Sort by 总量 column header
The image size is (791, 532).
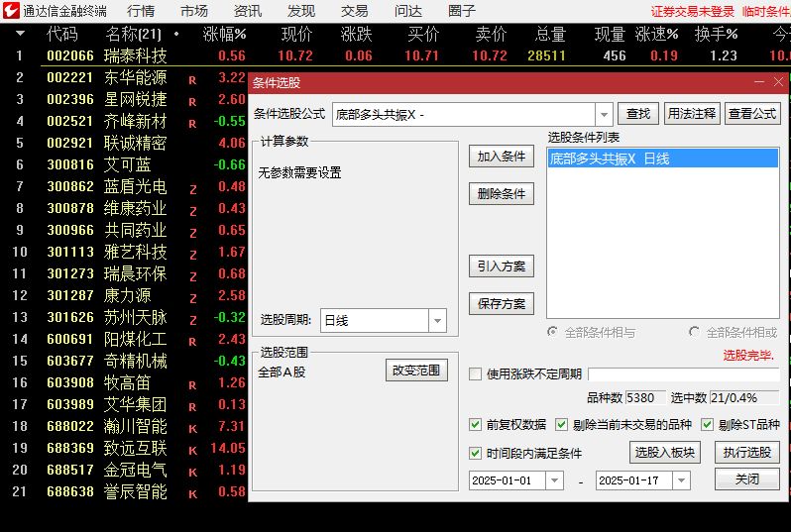coord(550,35)
